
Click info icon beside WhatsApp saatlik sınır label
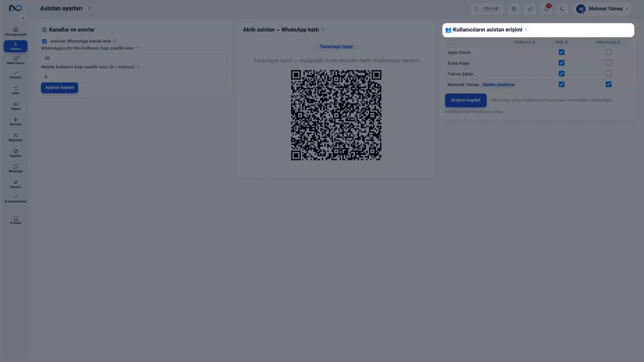click(138, 48)
